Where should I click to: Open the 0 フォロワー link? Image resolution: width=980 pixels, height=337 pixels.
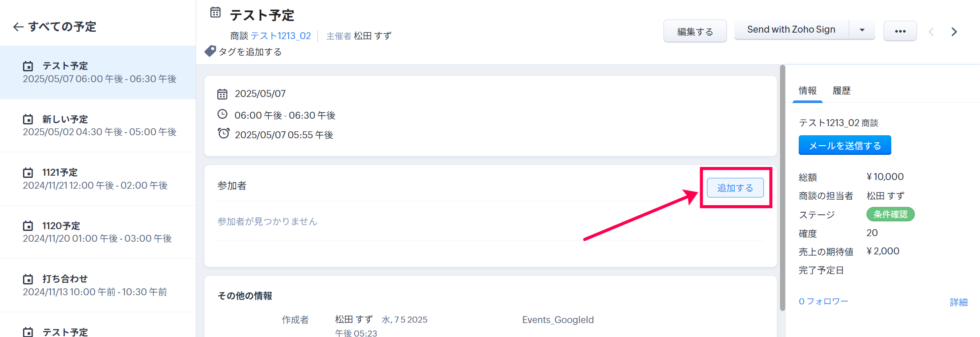click(823, 301)
